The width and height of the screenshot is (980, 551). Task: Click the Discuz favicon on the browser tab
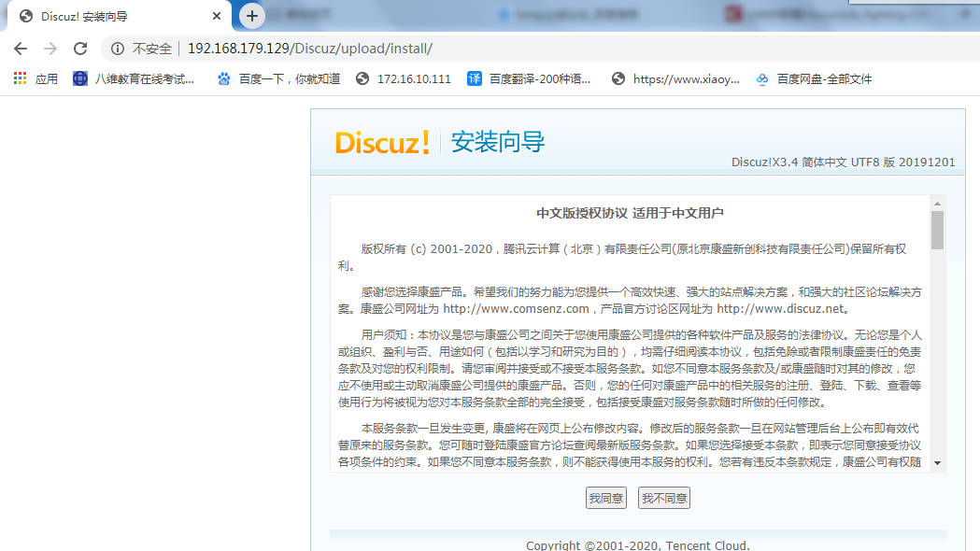(25, 15)
